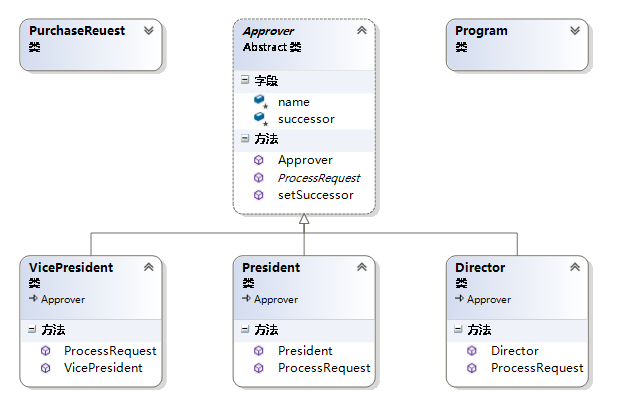633x405 pixels.
Task: Collapse the 方法 section in Approver
Action: click(245, 138)
